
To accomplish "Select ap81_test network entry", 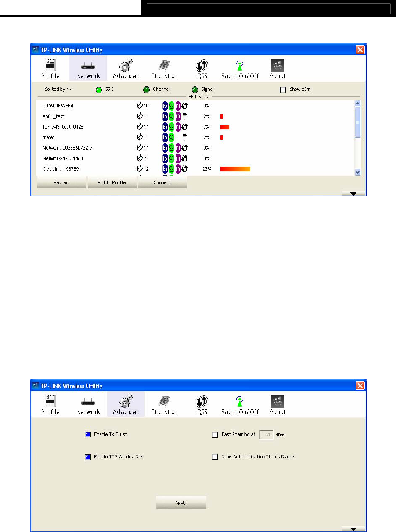I will coord(54,116).
